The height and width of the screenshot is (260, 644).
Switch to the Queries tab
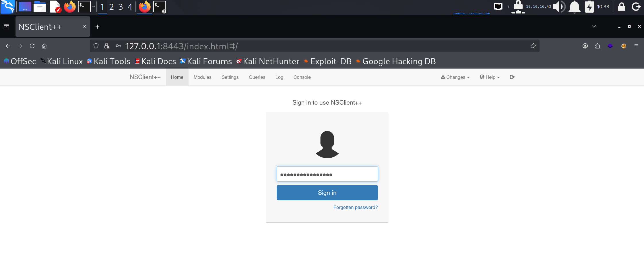[x=257, y=77]
